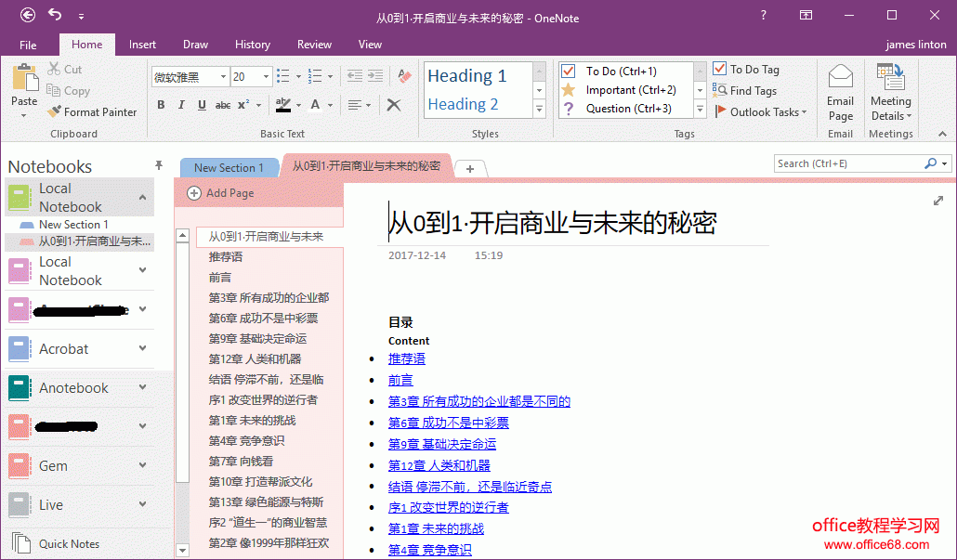Click the Back arrow in title bar
Screen dimensions: 957x560
click(x=28, y=15)
